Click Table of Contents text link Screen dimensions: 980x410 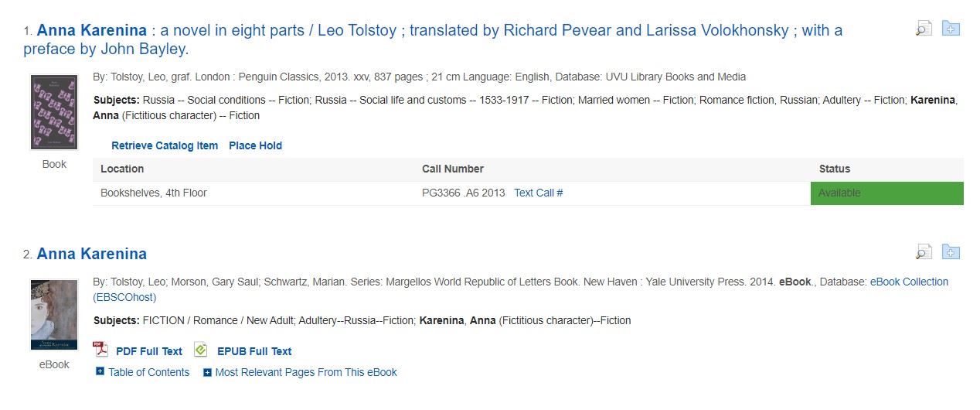coord(149,372)
